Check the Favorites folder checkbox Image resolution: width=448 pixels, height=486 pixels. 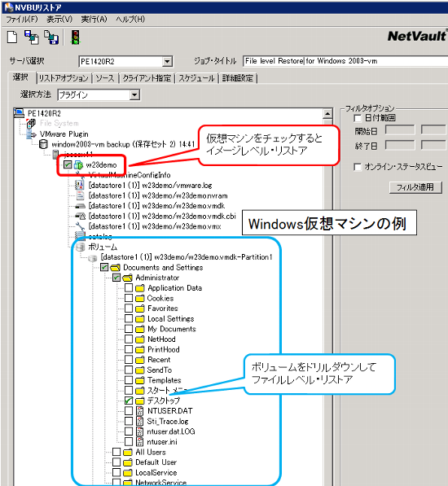click(x=129, y=309)
